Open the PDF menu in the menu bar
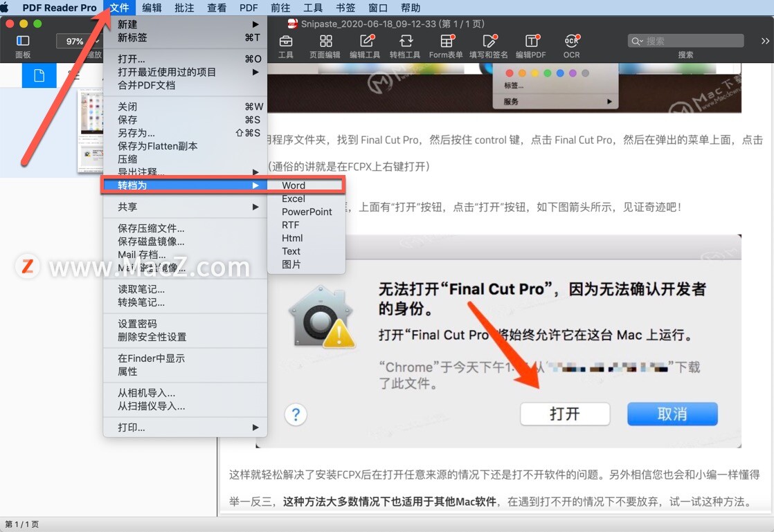Viewport: 774px width, 532px height. [249, 8]
